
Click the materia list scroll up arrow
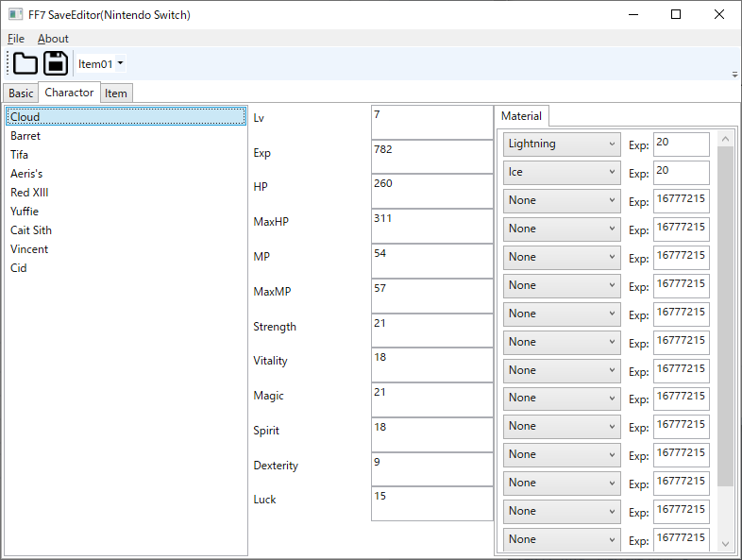(x=725, y=139)
